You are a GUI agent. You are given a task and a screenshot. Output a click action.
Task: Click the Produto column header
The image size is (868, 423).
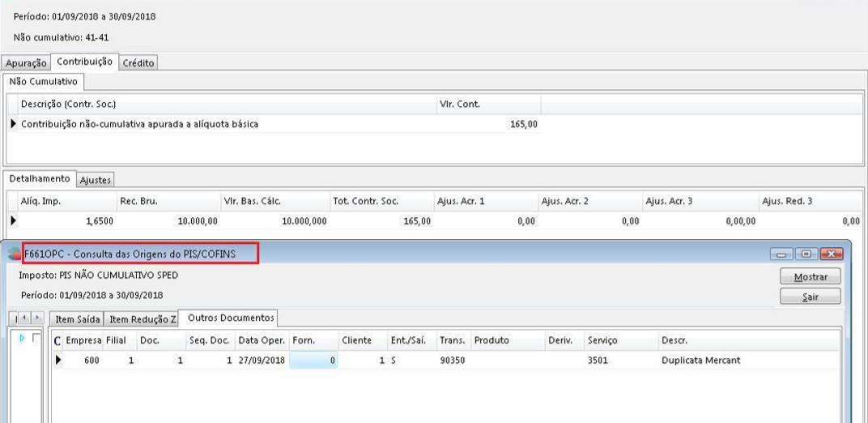coord(508,340)
